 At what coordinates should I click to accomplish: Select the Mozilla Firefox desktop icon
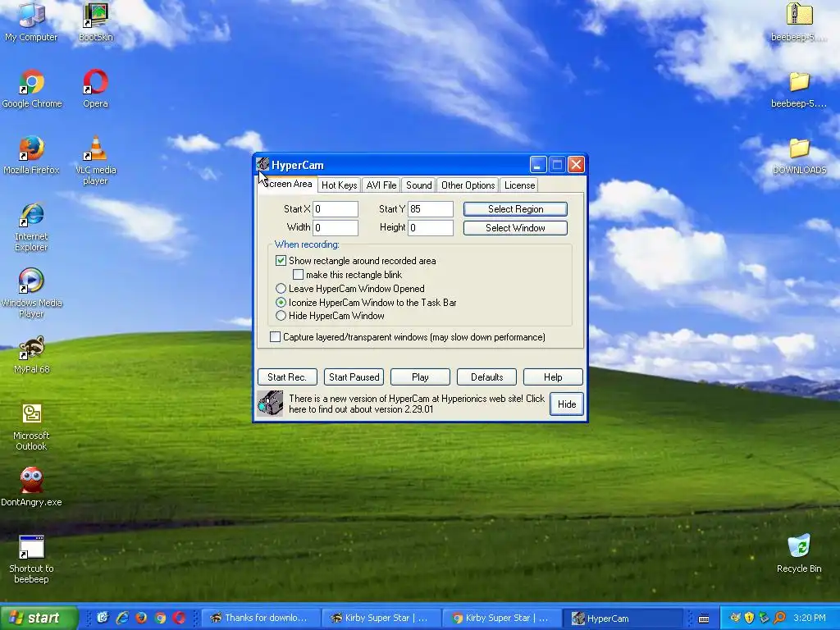coord(31,155)
